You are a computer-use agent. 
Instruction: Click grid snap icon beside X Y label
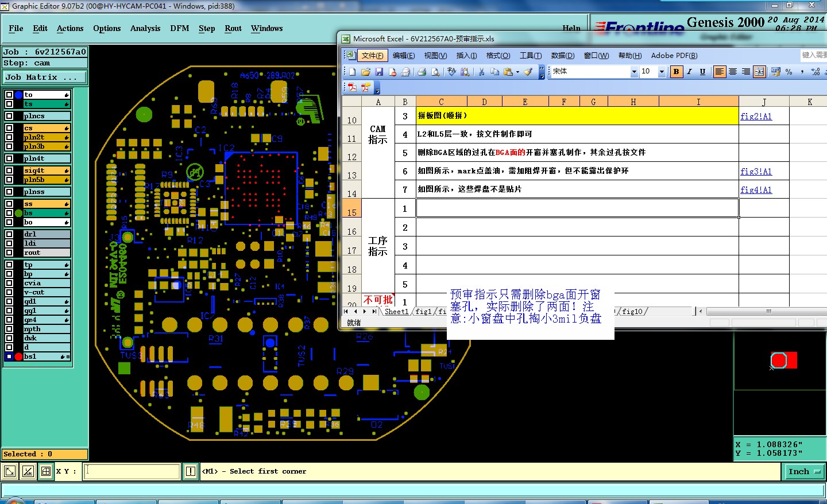(46, 471)
